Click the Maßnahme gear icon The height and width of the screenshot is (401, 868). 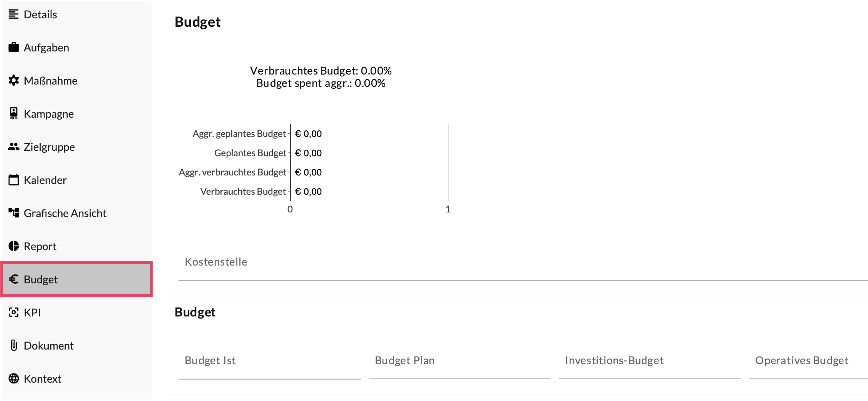[x=13, y=81]
